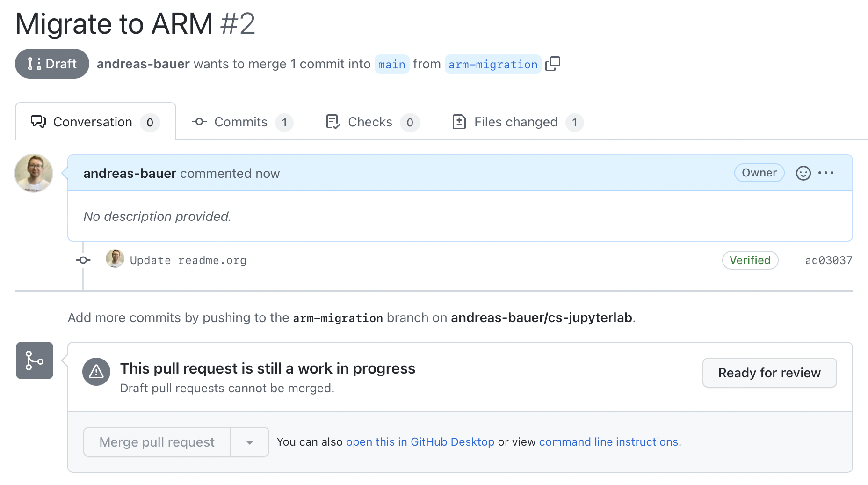Click 'This pull request is still a work in progress'
The image size is (868, 485).
pos(268,368)
